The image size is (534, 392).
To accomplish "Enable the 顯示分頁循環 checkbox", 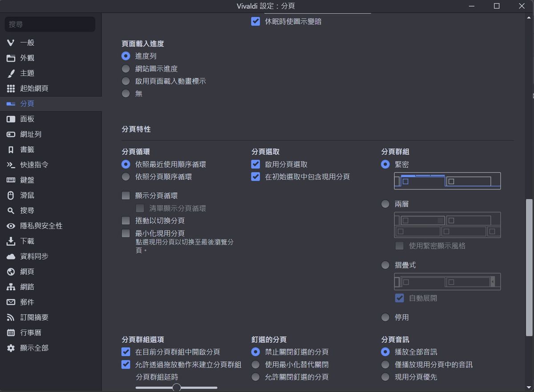I will pyautogui.click(x=126, y=196).
